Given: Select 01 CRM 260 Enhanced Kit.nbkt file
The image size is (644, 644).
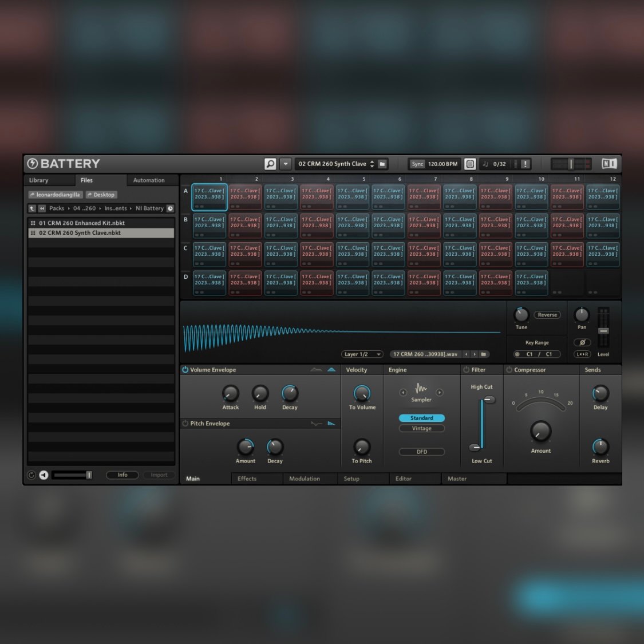Looking at the screenshot, I should point(101,223).
